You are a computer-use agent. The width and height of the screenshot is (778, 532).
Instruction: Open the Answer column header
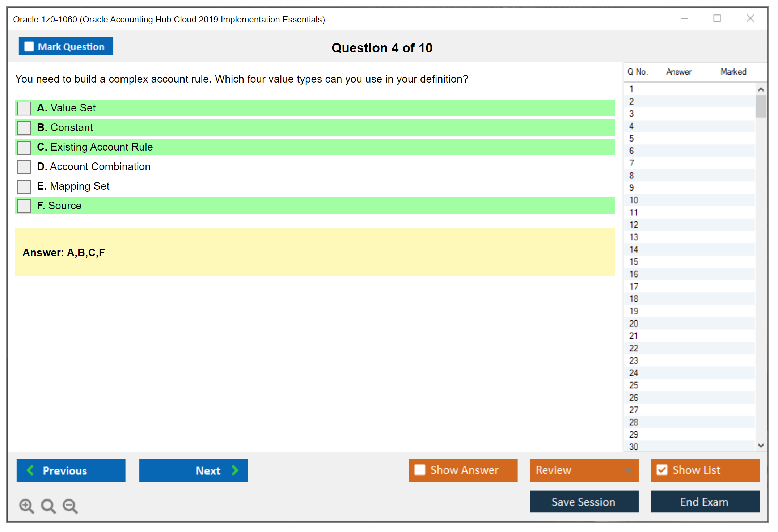679,72
